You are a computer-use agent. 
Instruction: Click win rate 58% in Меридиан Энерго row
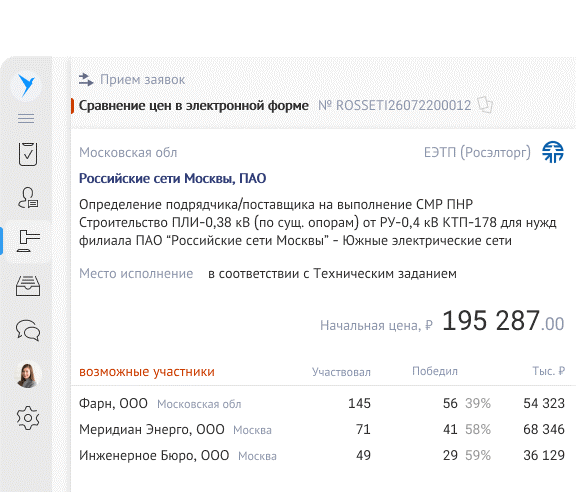(x=478, y=429)
